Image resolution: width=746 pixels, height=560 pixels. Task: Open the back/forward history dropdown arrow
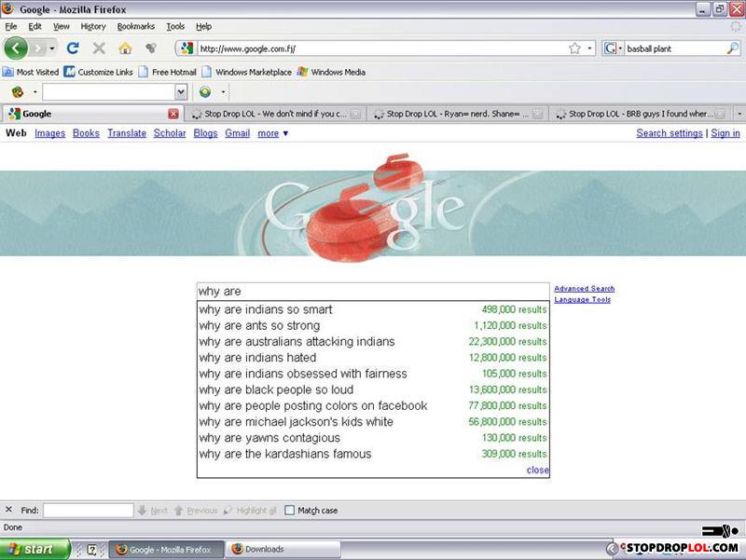coord(52,48)
